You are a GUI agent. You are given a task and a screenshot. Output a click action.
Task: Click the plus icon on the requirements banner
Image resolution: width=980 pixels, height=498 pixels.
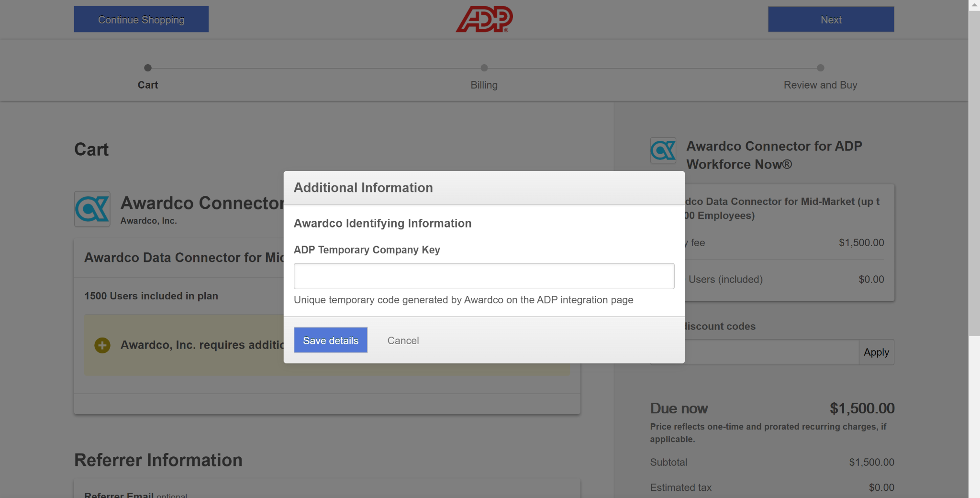102,345
